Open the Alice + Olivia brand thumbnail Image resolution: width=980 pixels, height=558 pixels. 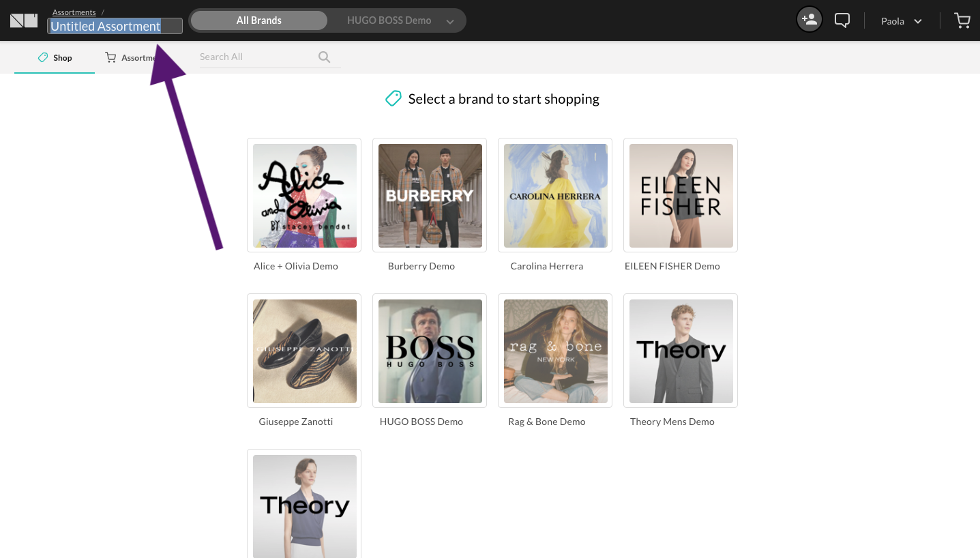[x=305, y=196]
